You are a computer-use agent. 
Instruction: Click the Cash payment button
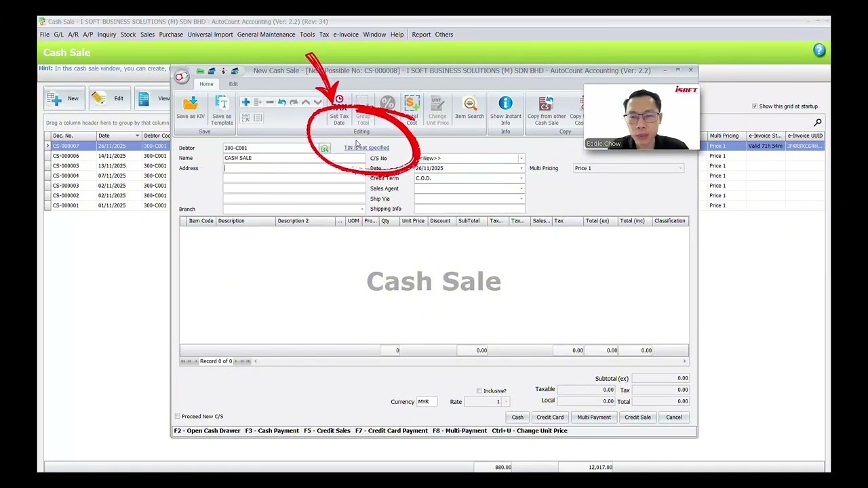(x=517, y=418)
